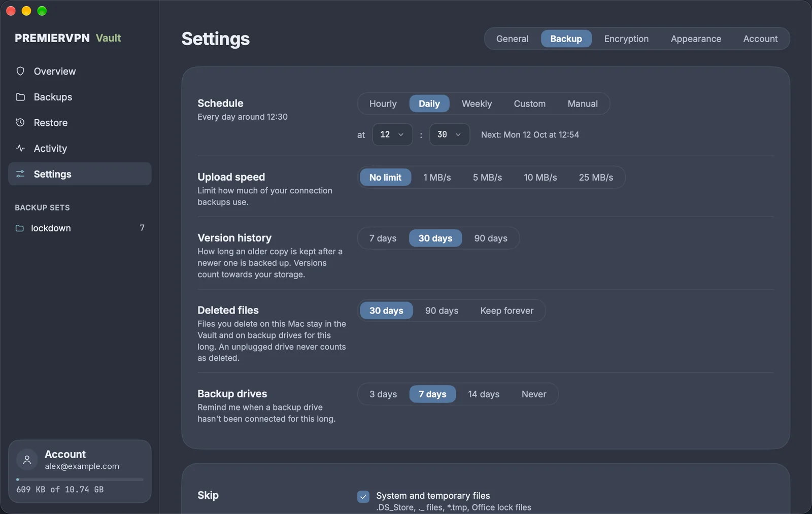
Task: Click the 609 KB of 10.74 GB text
Action: tap(60, 489)
